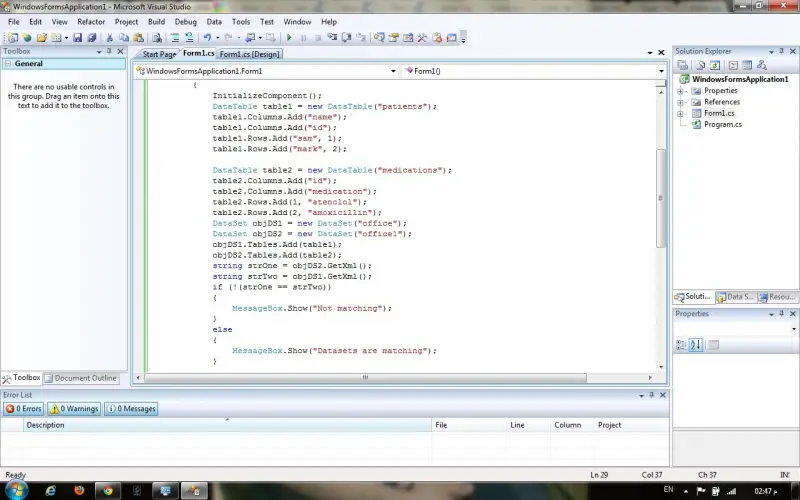
Task: Open the Form1() members dropdown
Action: [x=661, y=71]
